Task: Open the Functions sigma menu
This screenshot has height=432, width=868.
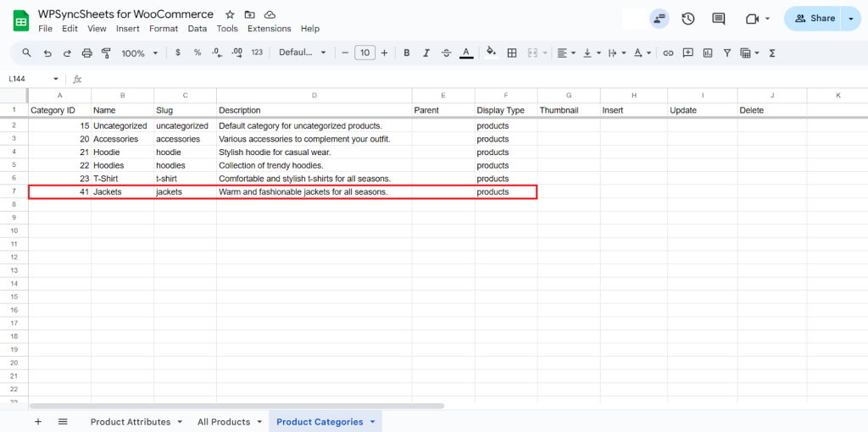Action: (772, 53)
